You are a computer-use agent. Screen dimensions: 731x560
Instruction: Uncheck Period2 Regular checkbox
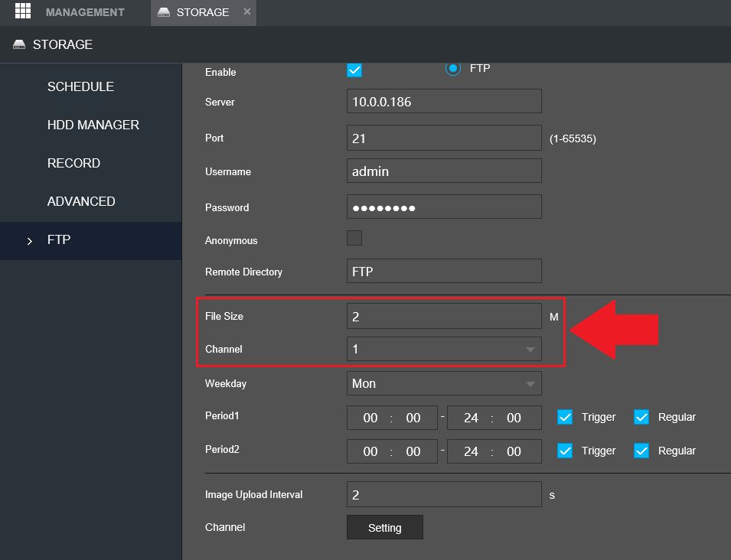[641, 451]
